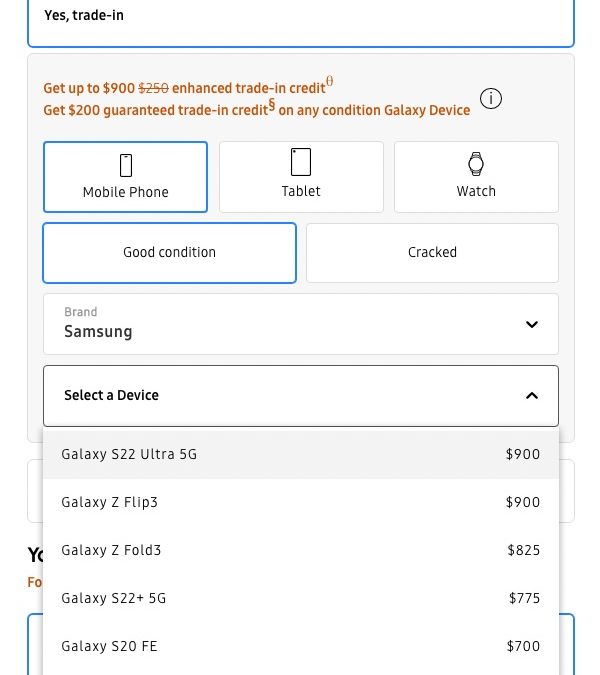
Task: Pick Galaxy S22 Ultra 5G from list
Action: pyautogui.click(x=300, y=454)
